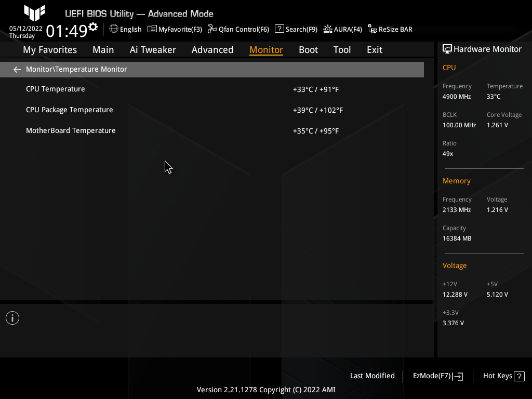Click the Hardware Monitor title
Viewport: 532px width, 399px height.
[x=487, y=49]
